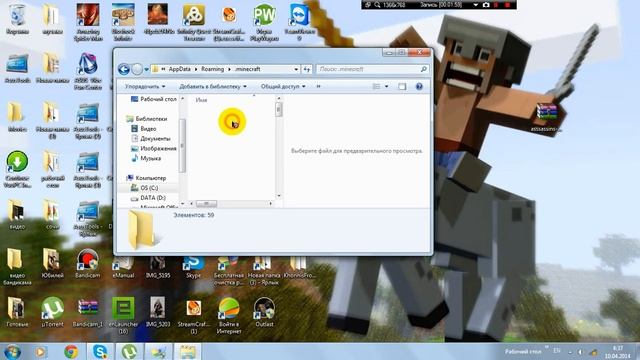The image size is (640, 360).
Task: Click the media player taskbar icon
Action: [x=40, y=352]
